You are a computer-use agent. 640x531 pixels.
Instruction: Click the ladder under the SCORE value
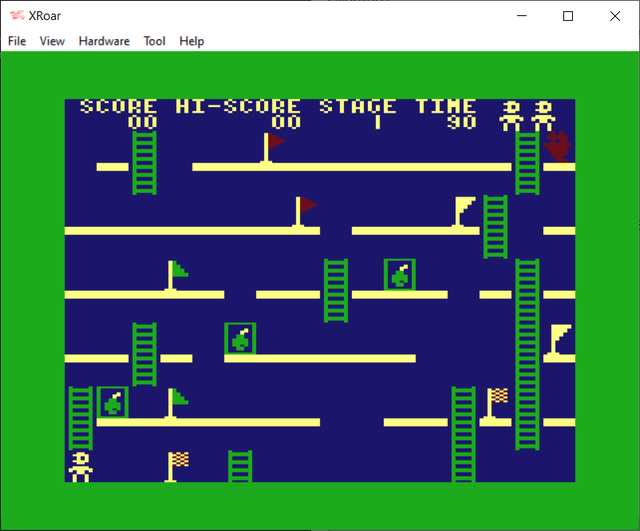point(144,163)
